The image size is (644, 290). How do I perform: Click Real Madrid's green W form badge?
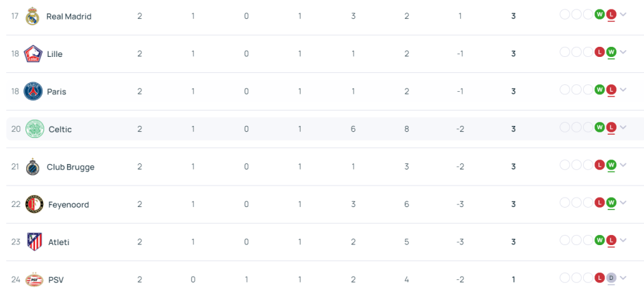tap(600, 14)
